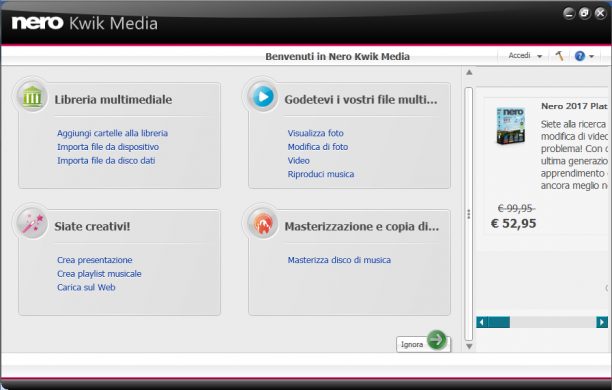This screenshot has width=612, height=390.
Task: Click Crea playlist musicale link
Action: 99,274
